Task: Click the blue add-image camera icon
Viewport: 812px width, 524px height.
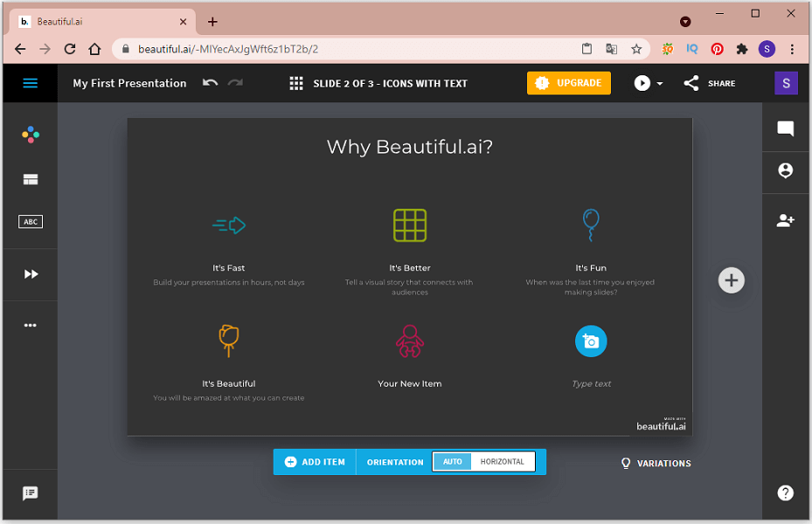Action: coord(591,341)
